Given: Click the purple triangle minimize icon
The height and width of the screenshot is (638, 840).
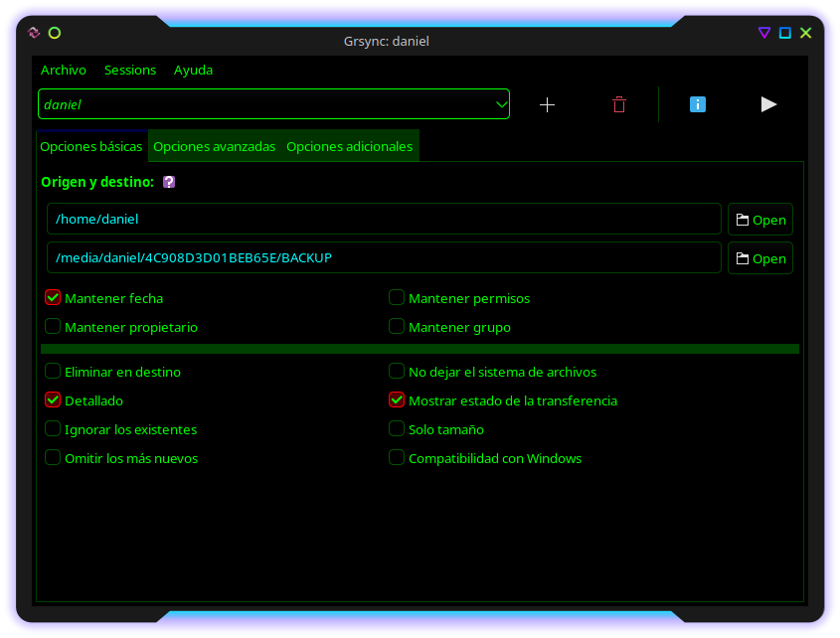Looking at the screenshot, I should coord(763,33).
